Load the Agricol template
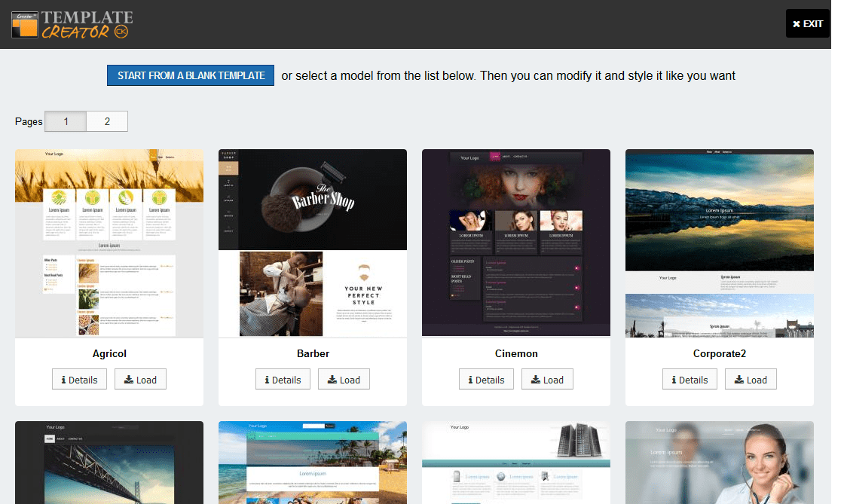 click(x=140, y=379)
